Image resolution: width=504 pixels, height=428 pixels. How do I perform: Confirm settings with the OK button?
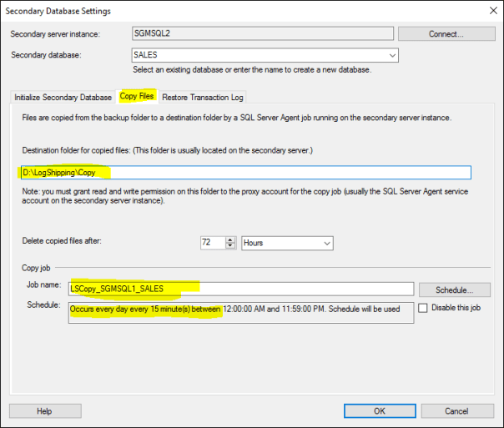pyautogui.click(x=379, y=410)
